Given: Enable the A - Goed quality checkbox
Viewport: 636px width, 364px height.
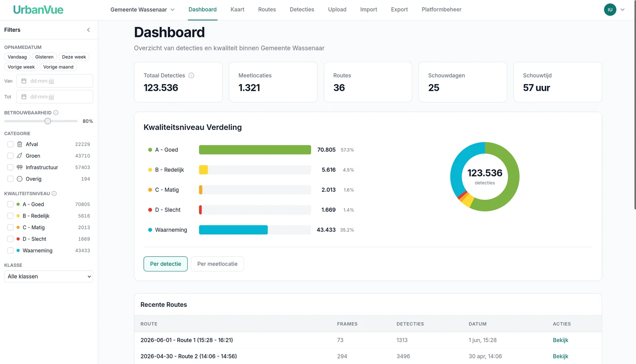Looking at the screenshot, I should [10, 204].
